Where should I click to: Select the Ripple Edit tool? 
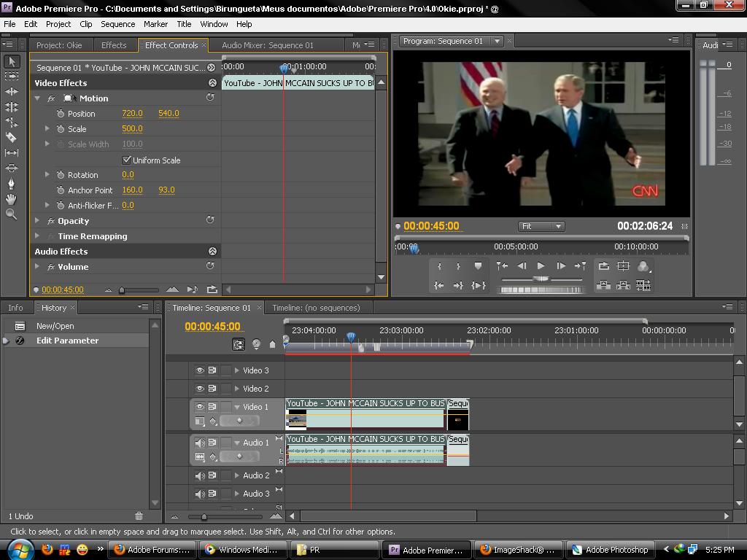click(x=12, y=91)
